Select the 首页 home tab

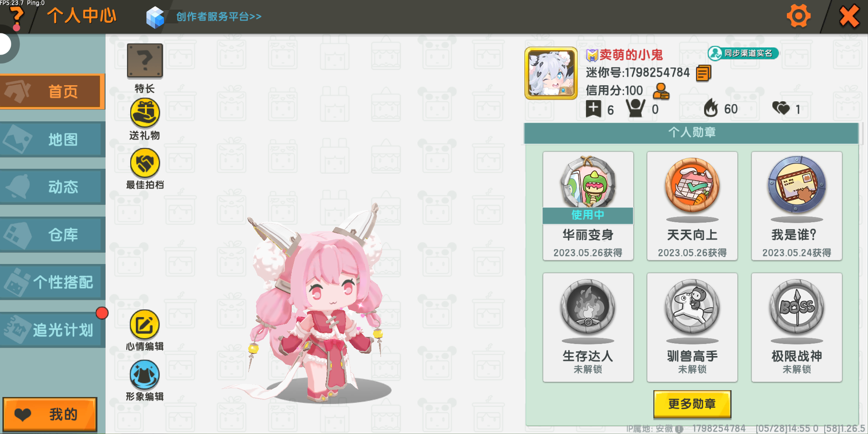point(52,92)
